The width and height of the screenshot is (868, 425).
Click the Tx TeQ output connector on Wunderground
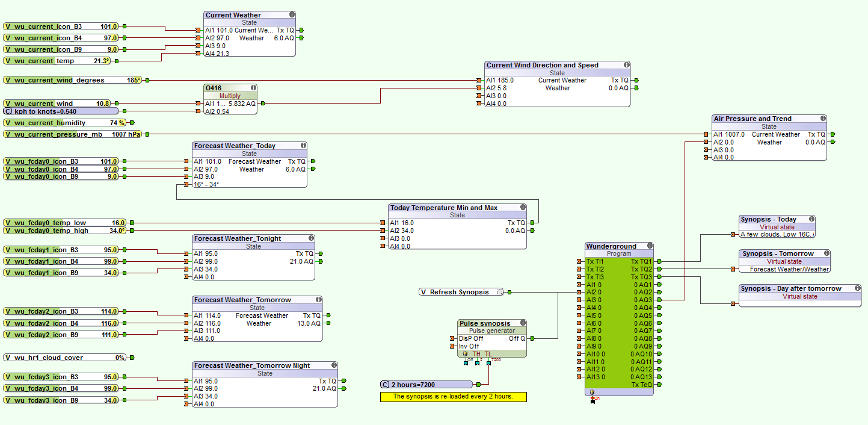click(659, 385)
